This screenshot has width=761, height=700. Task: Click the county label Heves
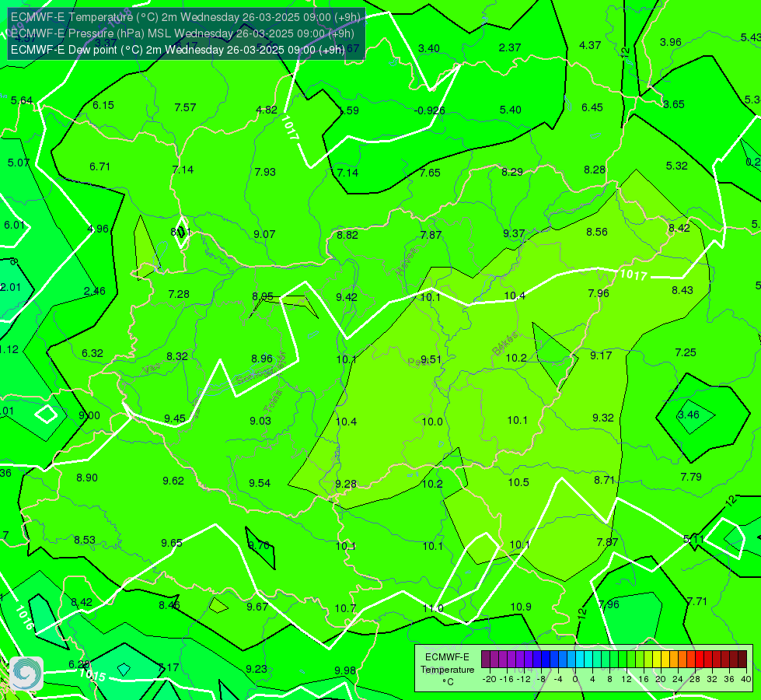coord(407,262)
